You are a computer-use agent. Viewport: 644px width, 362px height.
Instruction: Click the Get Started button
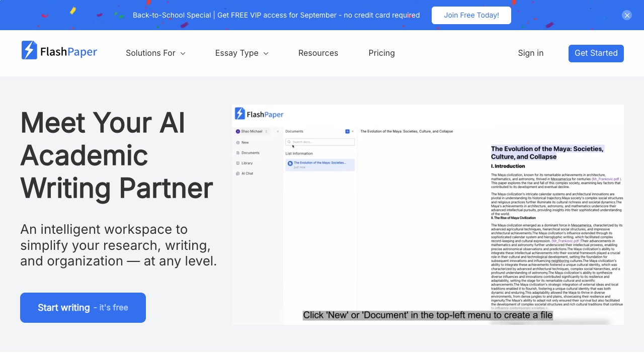point(596,53)
